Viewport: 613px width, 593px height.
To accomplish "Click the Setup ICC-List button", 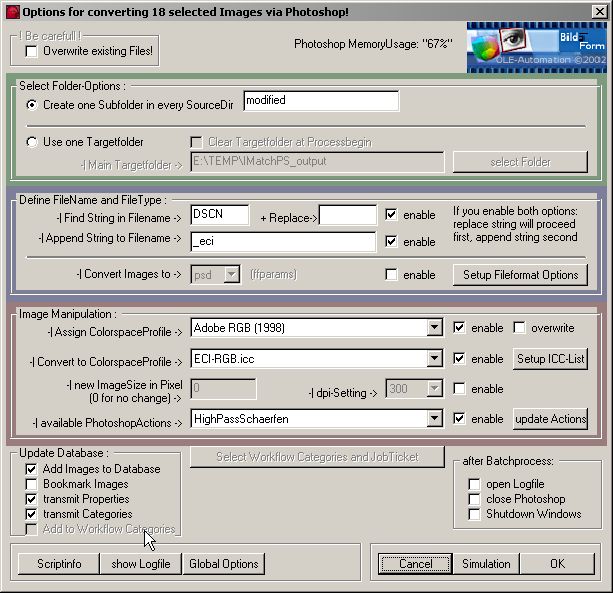I will (550, 359).
